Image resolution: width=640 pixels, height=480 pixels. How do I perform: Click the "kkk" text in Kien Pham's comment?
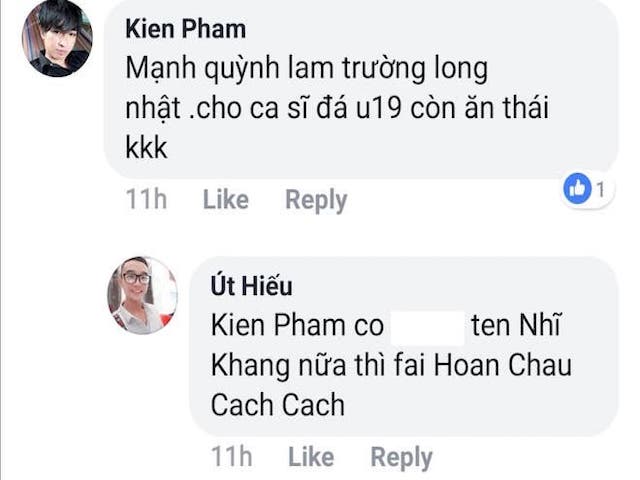(x=144, y=147)
